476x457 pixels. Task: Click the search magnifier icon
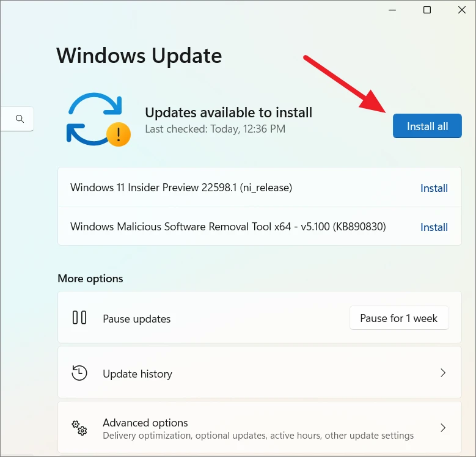[20, 119]
